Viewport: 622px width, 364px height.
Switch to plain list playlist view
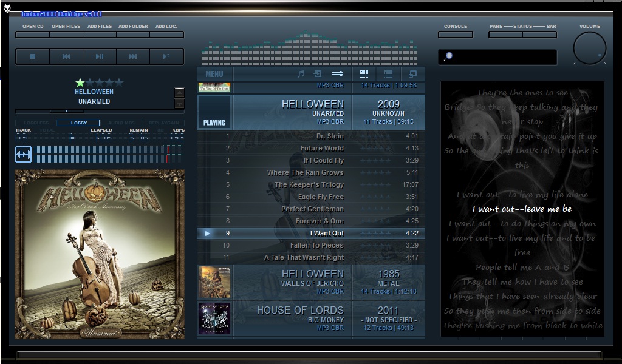coord(388,74)
